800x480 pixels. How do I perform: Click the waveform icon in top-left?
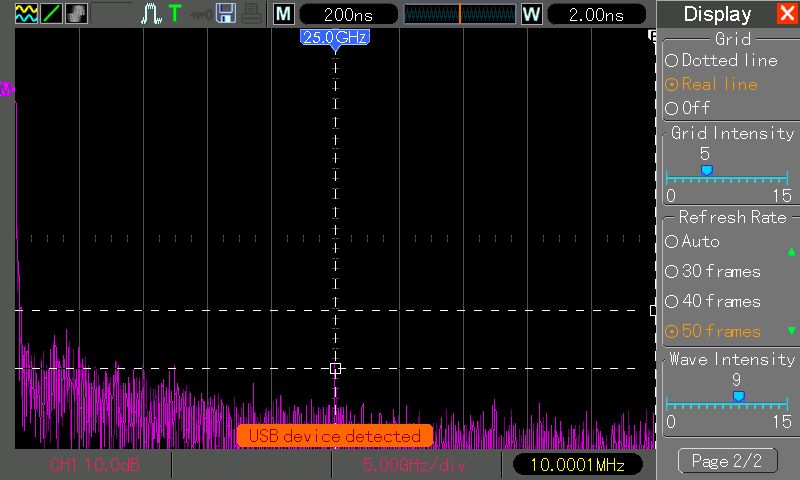click(x=26, y=13)
